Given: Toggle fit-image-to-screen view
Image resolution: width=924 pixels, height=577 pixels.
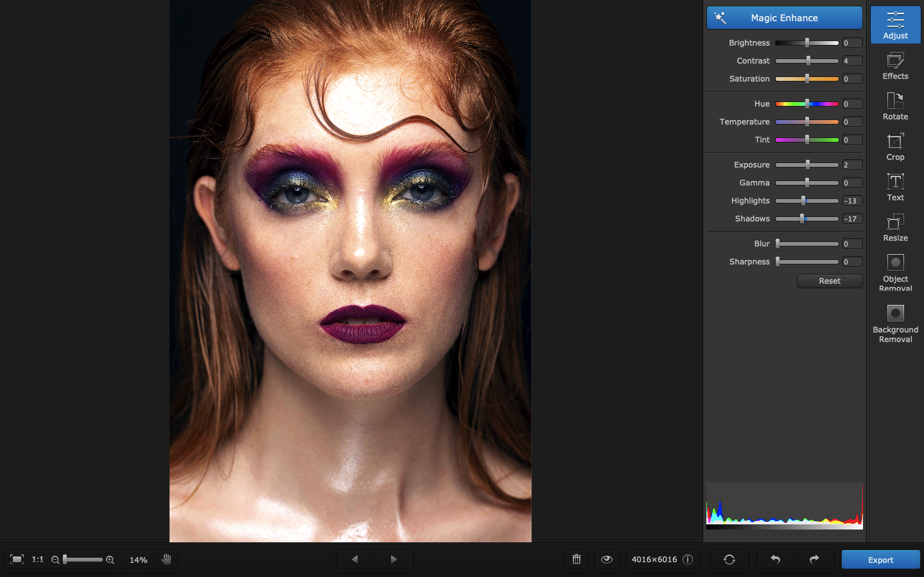Looking at the screenshot, I should [x=16, y=559].
